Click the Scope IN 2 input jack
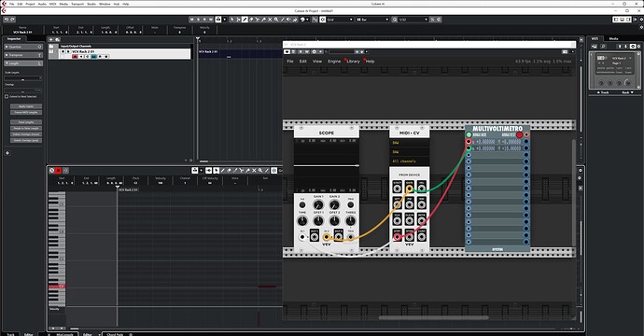Screen dimensions: 644x336 point(327,236)
